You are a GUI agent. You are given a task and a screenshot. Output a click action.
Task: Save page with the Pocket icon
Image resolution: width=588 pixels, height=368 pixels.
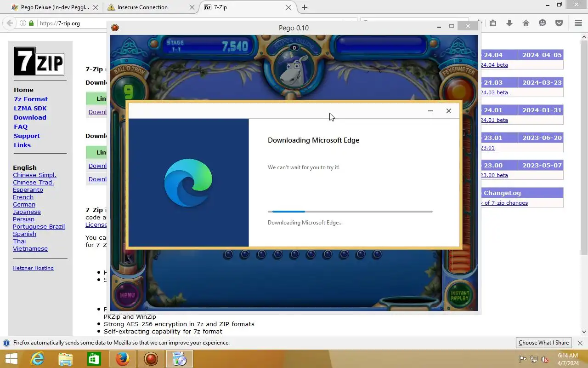point(559,23)
